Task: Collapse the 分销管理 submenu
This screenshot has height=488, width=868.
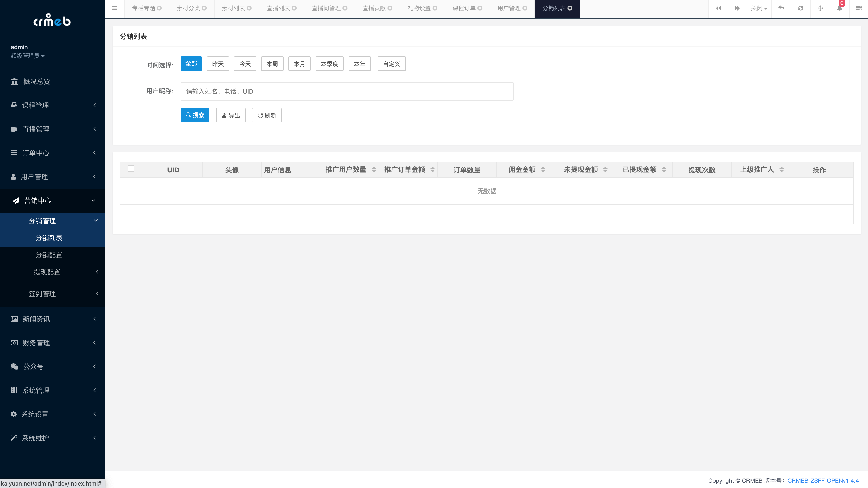Action: click(x=53, y=221)
